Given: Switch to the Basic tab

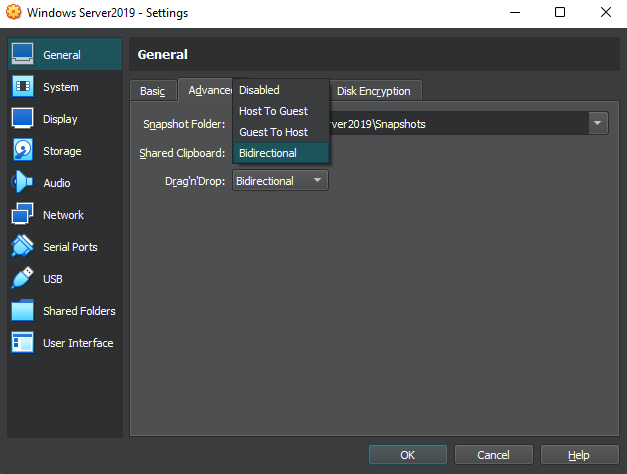Looking at the screenshot, I should coord(152,91).
